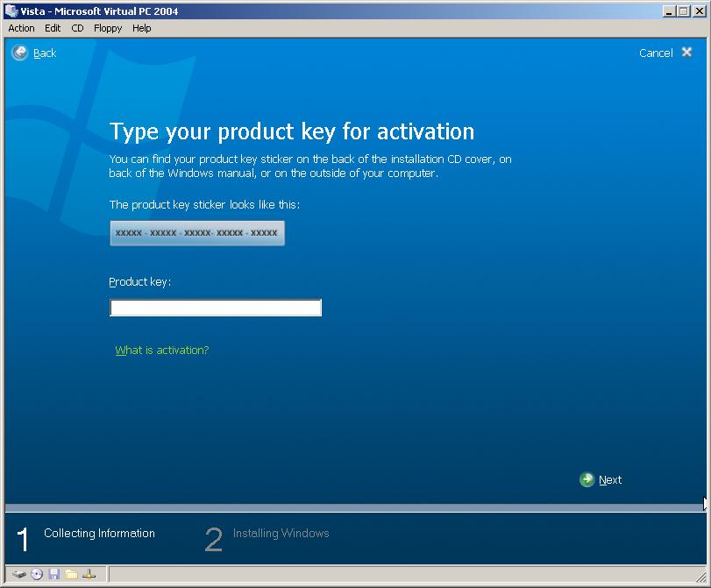This screenshot has width=711, height=588.
Task: Open the Edit menu
Action: pos(53,28)
